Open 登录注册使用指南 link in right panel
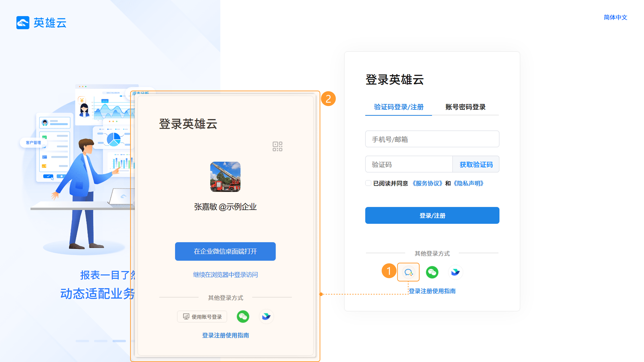The image size is (644, 362). point(432,291)
